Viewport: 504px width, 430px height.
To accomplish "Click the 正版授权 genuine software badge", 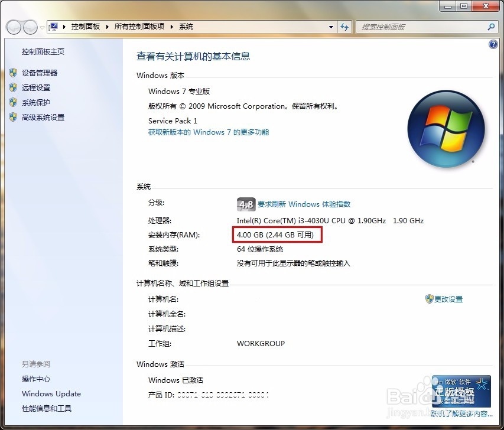I will pyautogui.click(x=461, y=392).
